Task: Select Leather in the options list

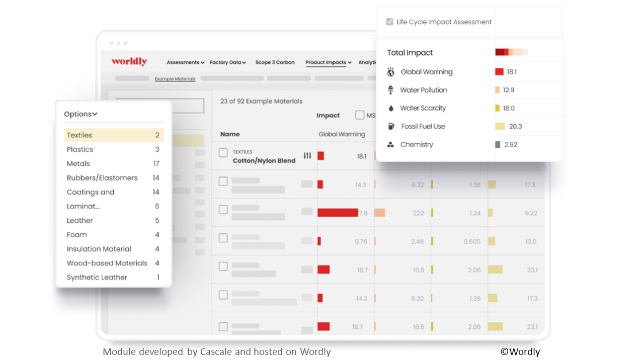Action: (x=114, y=220)
